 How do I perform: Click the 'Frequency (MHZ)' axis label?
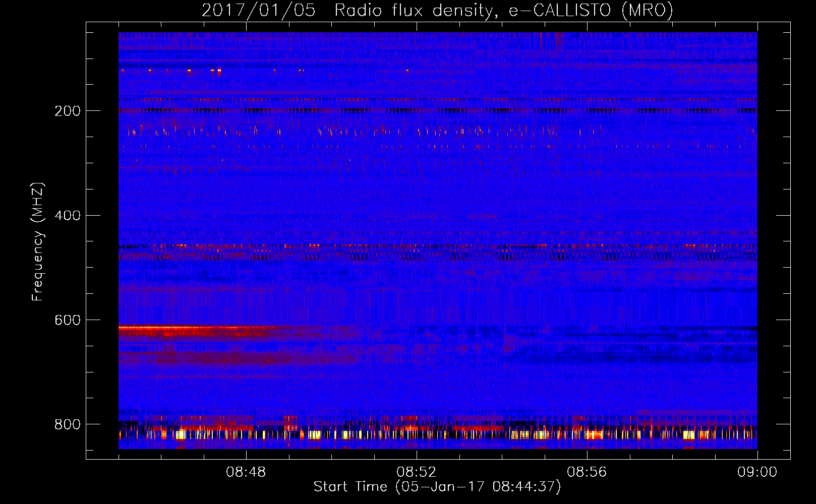tap(37, 241)
